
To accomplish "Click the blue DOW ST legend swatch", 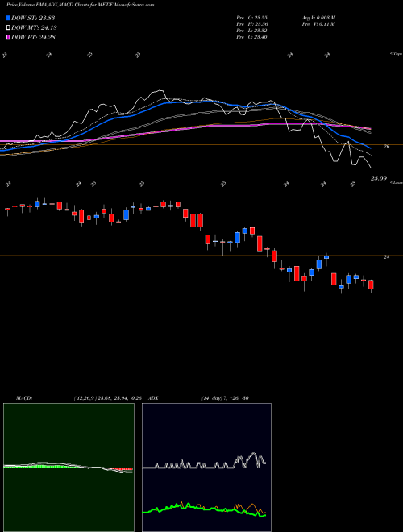I will [x=9, y=18].
